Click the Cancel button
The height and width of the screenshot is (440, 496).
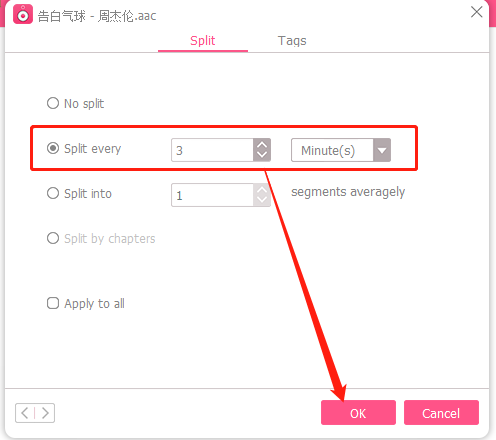(x=441, y=413)
